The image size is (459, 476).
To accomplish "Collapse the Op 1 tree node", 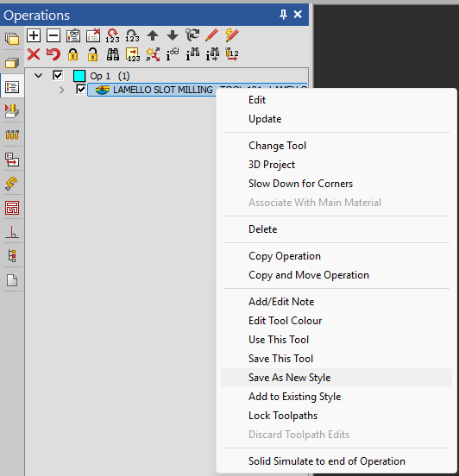I will 38,75.
